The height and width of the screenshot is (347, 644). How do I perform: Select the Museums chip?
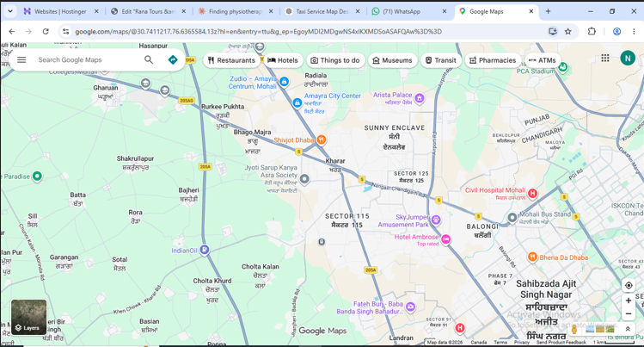coord(392,60)
